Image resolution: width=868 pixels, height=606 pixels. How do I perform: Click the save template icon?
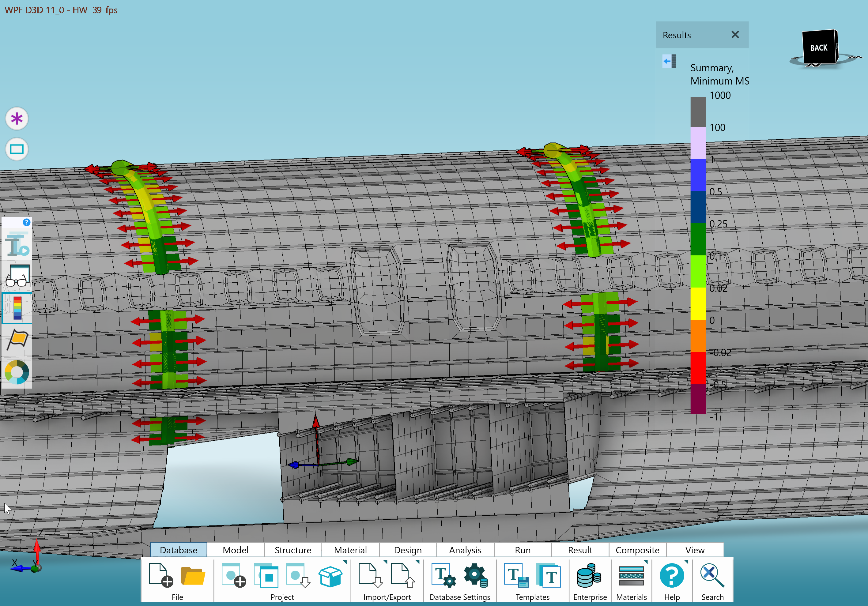pos(516,575)
